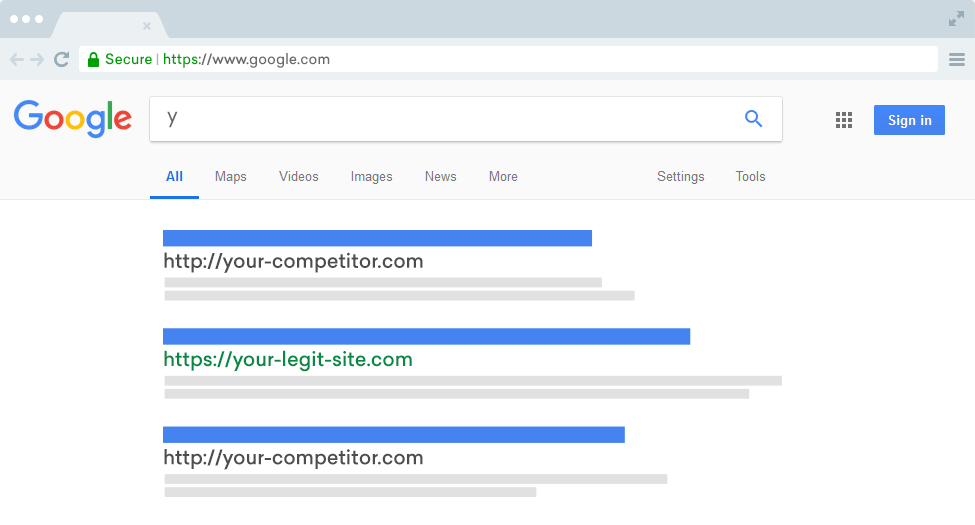Switch to the Maps tab
Viewport: 975px width, 525px height.
pos(230,177)
